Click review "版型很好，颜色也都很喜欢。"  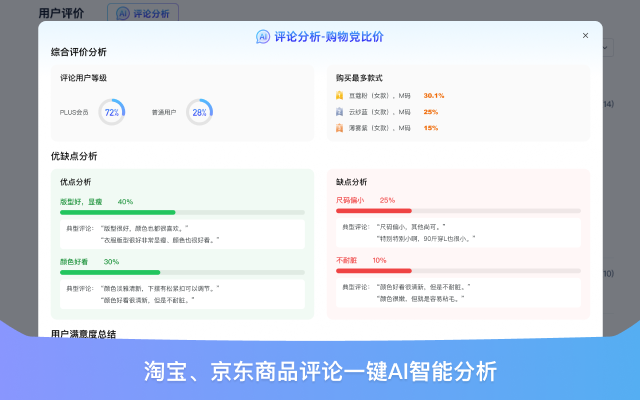coord(144,228)
